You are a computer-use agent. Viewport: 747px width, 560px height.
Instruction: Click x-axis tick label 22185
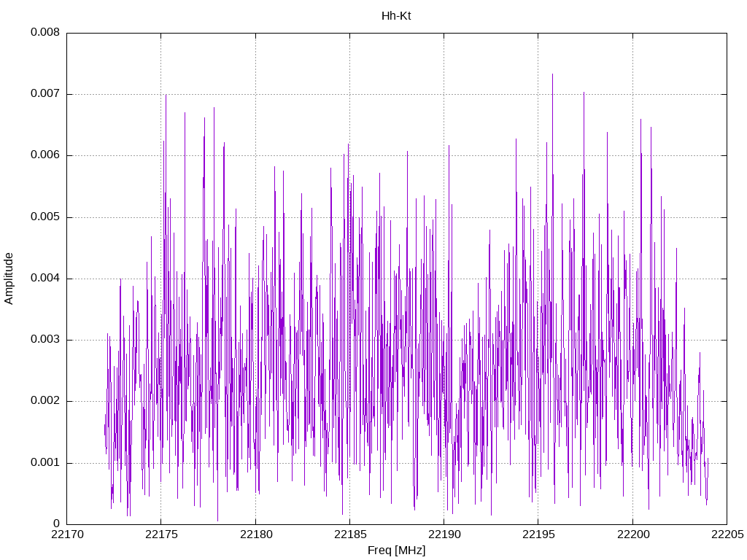coord(350,534)
